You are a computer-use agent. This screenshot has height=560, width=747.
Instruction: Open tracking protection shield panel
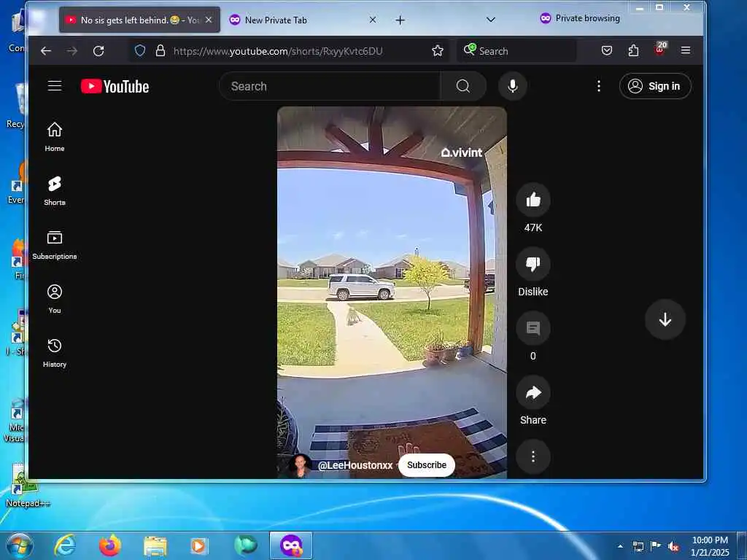[x=139, y=51]
